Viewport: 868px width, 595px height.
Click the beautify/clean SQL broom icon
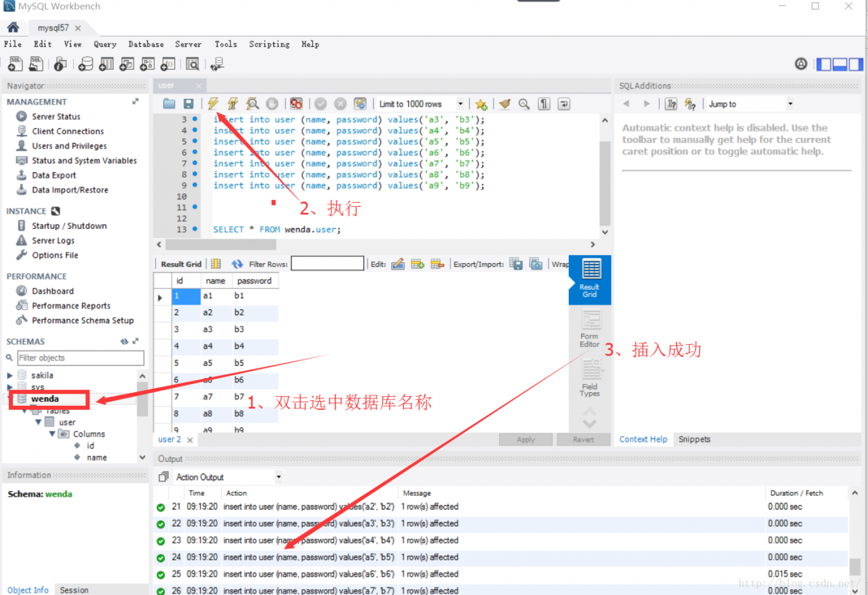(x=504, y=103)
